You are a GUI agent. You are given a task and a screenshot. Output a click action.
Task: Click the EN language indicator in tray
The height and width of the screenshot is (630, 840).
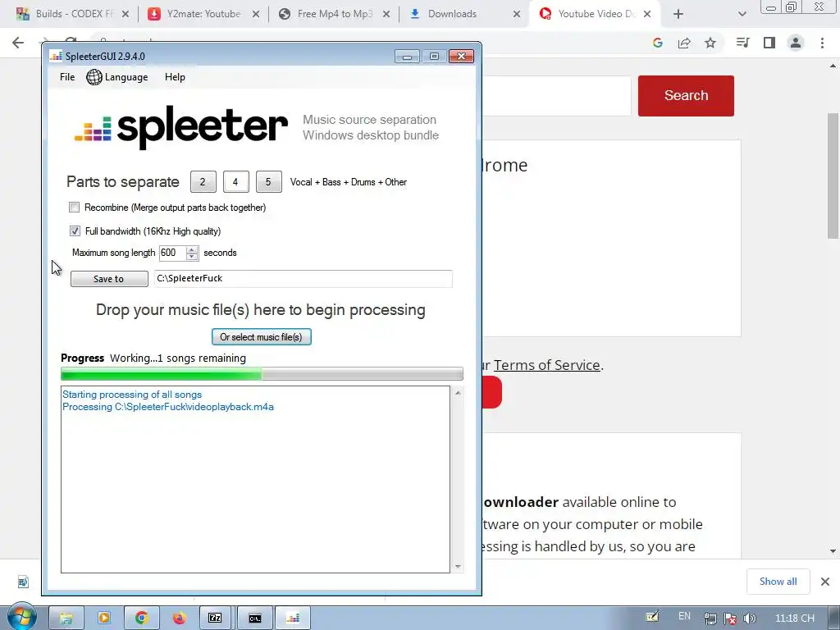[684, 616]
